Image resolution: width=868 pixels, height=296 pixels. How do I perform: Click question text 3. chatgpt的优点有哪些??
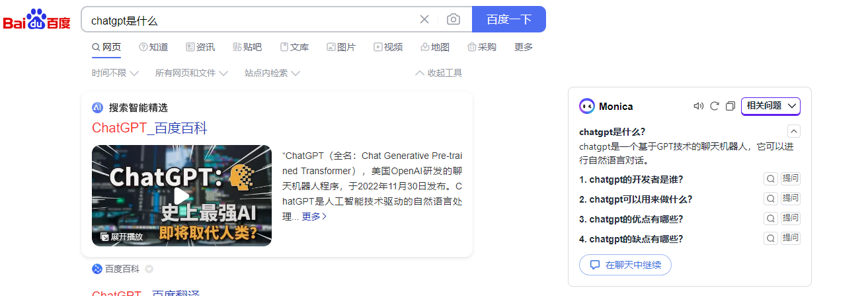point(631,219)
